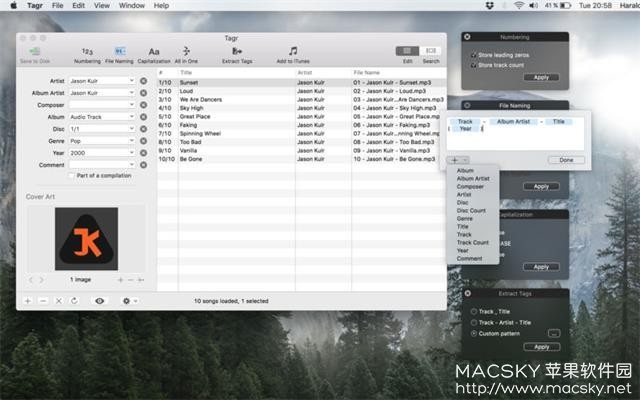Open the Dropbox menu bar icon

coord(490,5)
